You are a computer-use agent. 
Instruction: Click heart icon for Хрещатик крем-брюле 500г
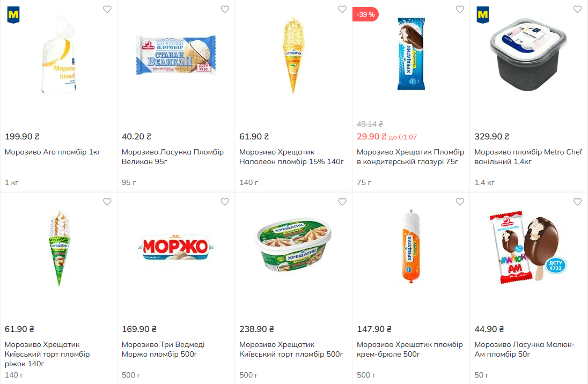(460, 202)
